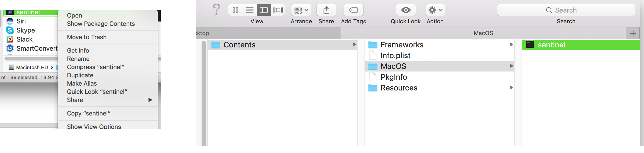
Task: Select the MacOS tab
Action: (x=483, y=33)
